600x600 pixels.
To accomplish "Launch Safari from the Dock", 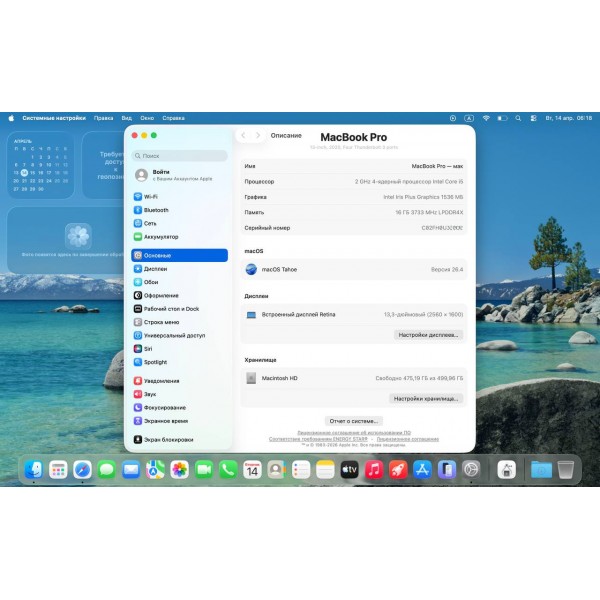I will [x=83, y=469].
